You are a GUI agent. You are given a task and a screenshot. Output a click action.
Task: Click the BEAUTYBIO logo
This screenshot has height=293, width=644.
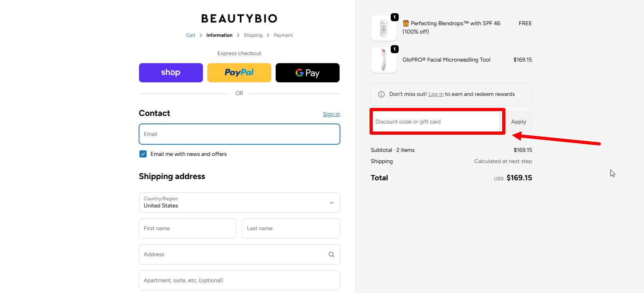239,18
